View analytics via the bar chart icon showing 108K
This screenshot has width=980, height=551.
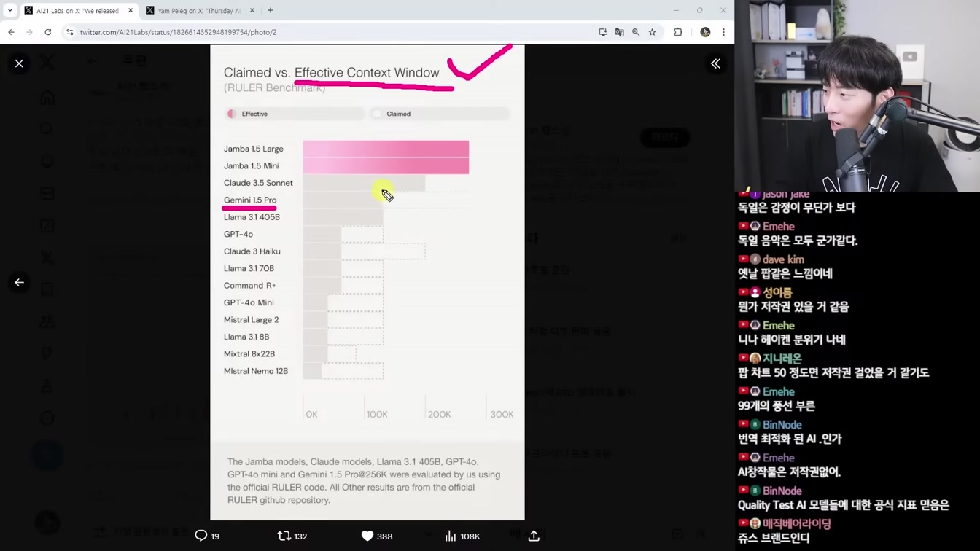tap(462, 536)
